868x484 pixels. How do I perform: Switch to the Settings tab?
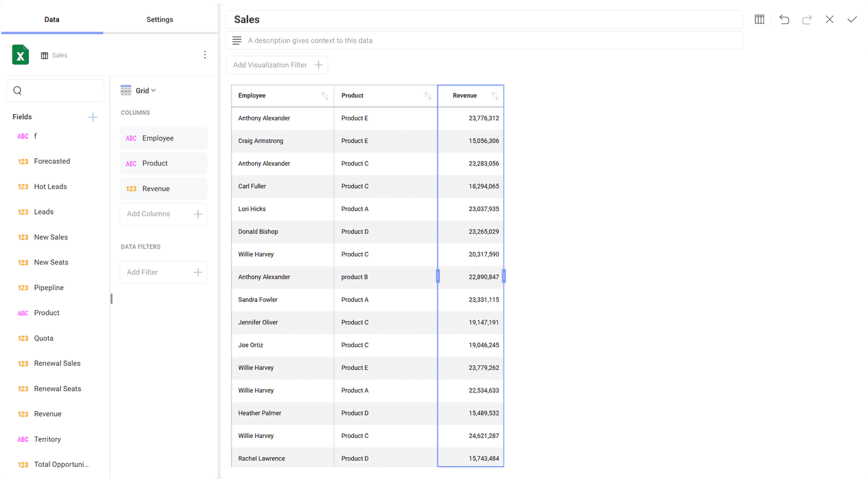pyautogui.click(x=159, y=19)
